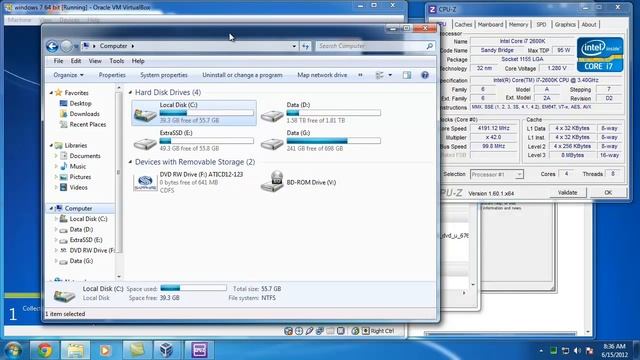
Task: Open address bar history dropdown
Action: click(x=294, y=46)
